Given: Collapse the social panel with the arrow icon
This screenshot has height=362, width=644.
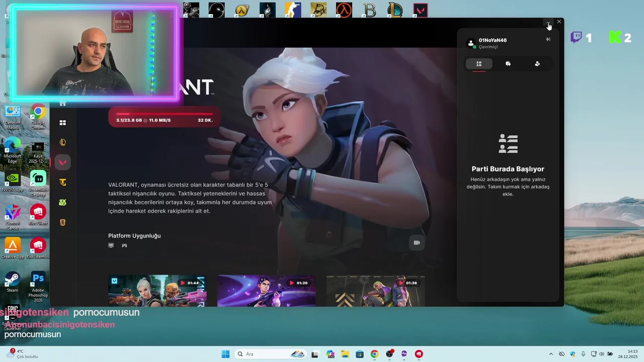Looking at the screenshot, I should (548, 39).
